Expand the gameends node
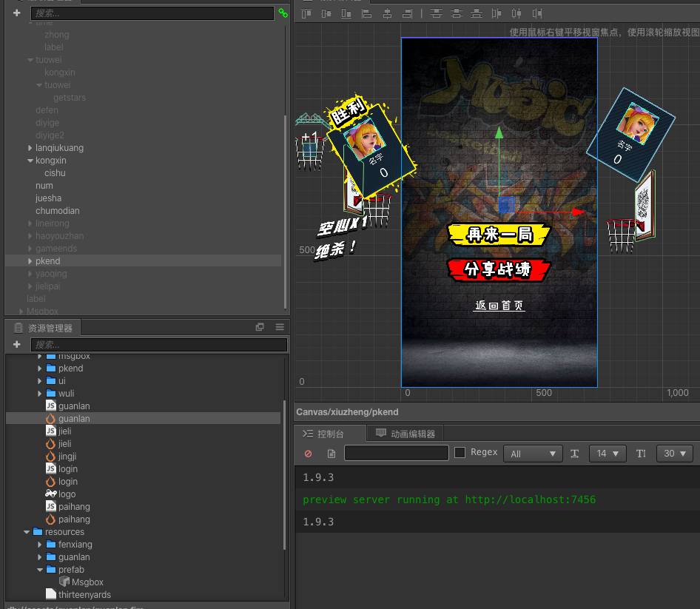Image resolution: width=700 pixels, height=609 pixels. tap(30, 248)
